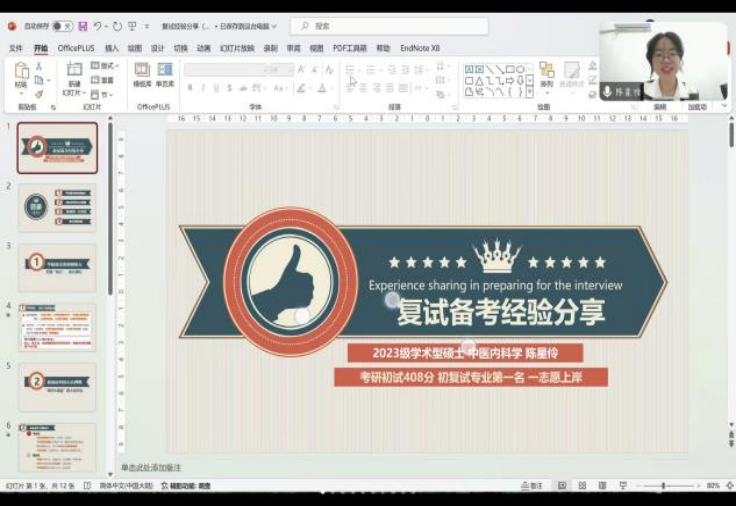Image resolution: width=737 pixels, height=506 pixels.
Task: Click the Save icon in quick access toolbar
Action: click(82, 26)
